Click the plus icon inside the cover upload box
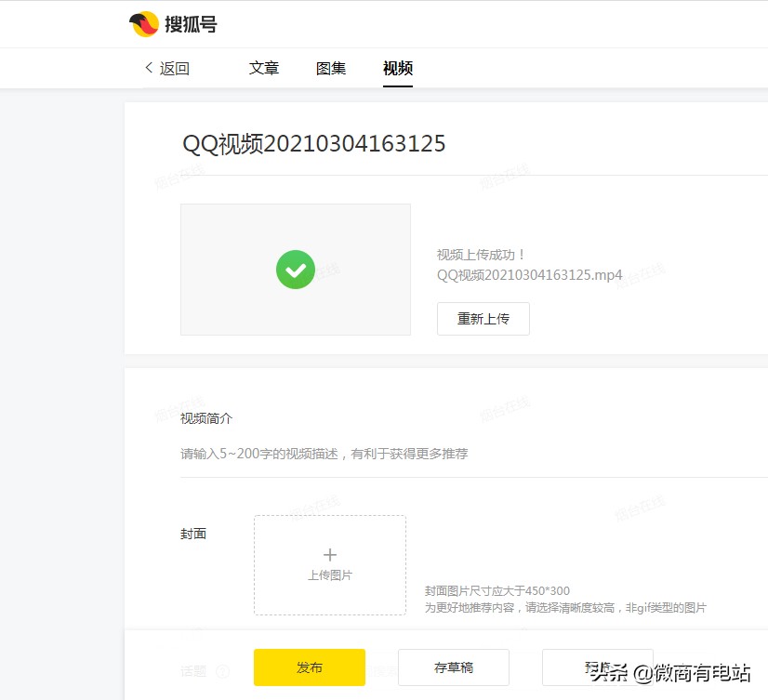The width and height of the screenshot is (768, 700). (329, 553)
